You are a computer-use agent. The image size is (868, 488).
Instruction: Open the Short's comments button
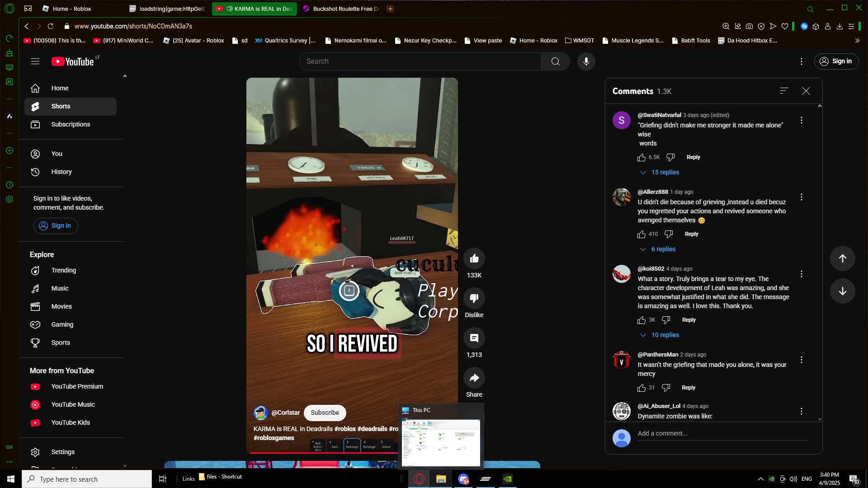click(474, 338)
